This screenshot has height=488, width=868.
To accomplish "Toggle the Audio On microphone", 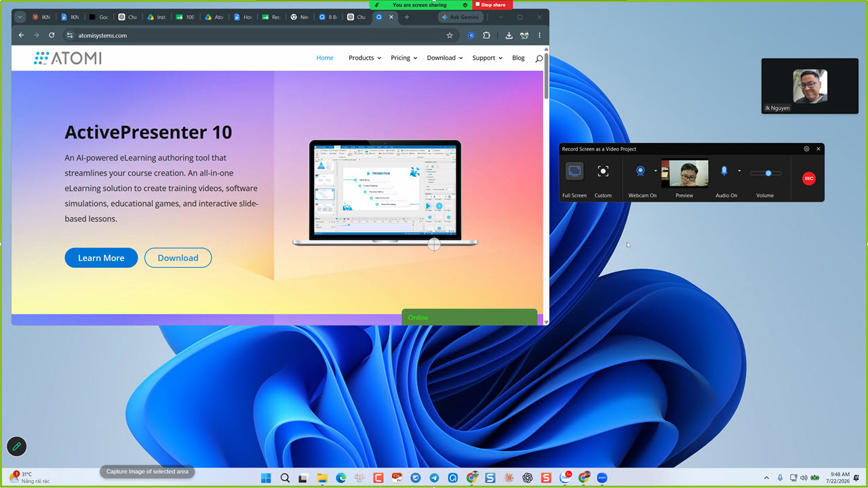I will pyautogui.click(x=724, y=171).
